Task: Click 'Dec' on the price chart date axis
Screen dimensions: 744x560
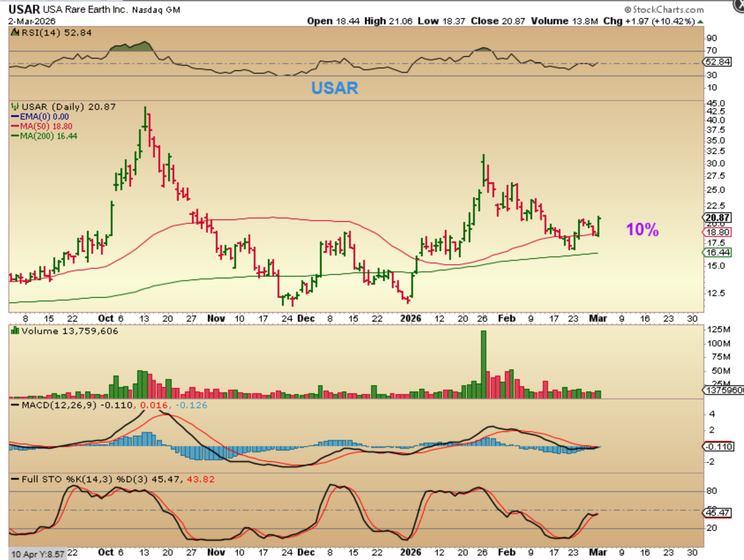Action: pyautogui.click(x=306, y=319)
